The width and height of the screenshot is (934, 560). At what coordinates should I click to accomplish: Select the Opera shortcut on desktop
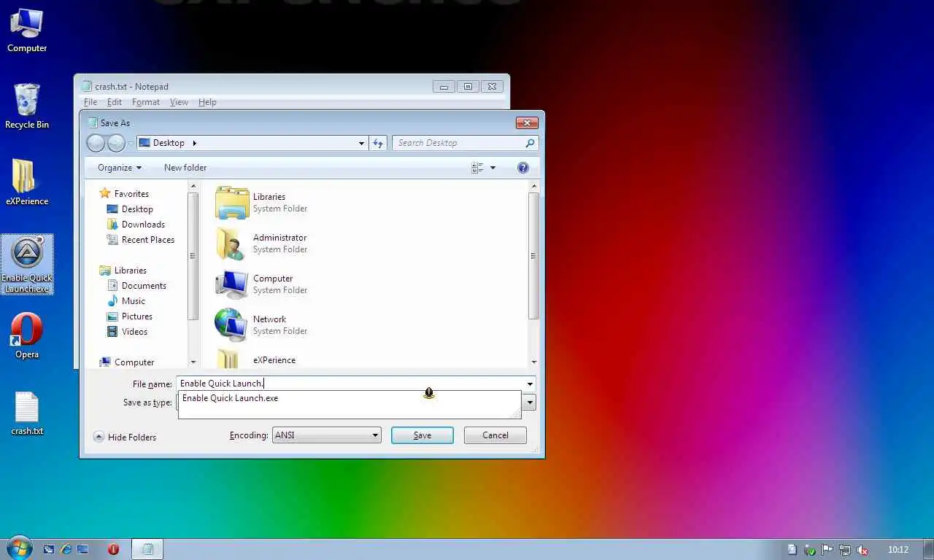coord(27,336)
